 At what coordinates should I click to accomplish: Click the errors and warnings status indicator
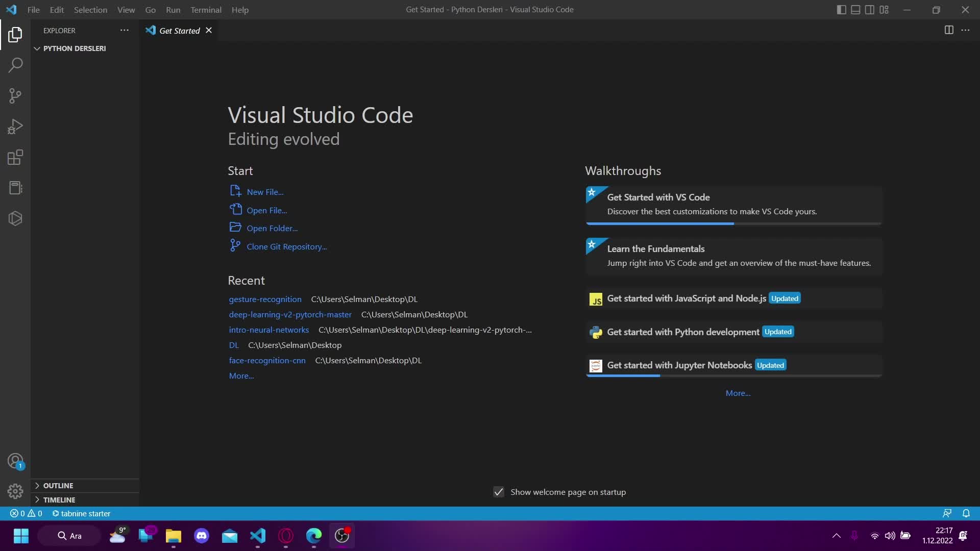tap(27, 514)
